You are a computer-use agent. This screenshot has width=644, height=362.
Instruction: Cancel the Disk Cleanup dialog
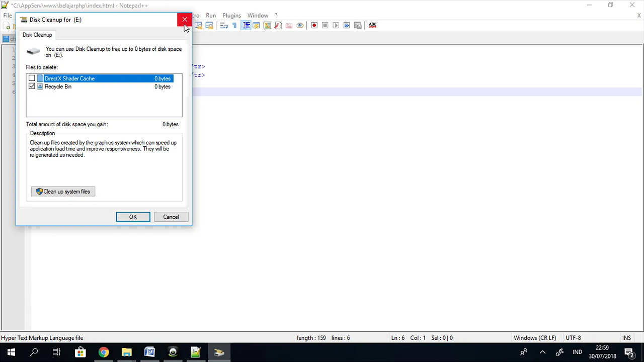pyautogui.click(x=171, y=217)
